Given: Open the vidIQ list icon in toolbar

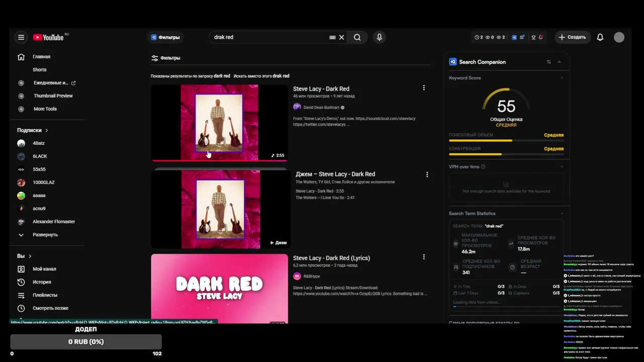Looking at the screenshot, I should 522,37.
